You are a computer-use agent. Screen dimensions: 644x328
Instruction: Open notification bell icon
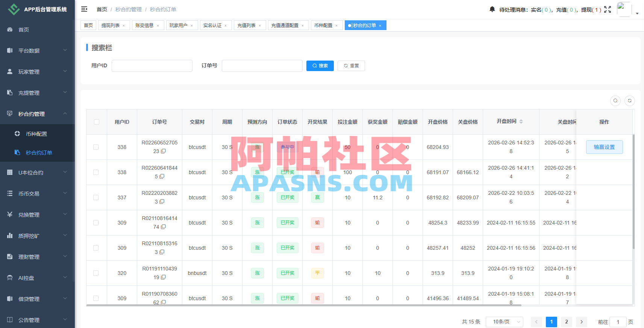(x=492, y=9)
